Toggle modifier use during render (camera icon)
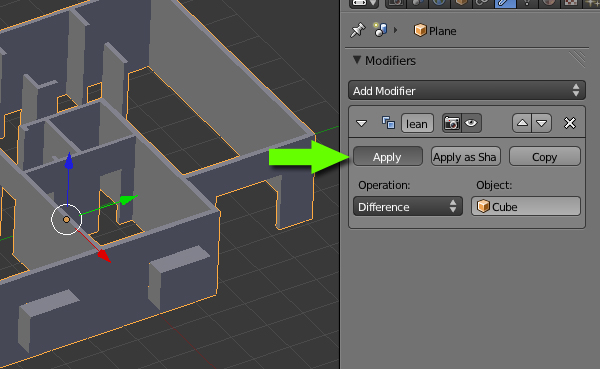Image resolution: width=600 pixels, height=369 pixels. click(x=452, y=123)
